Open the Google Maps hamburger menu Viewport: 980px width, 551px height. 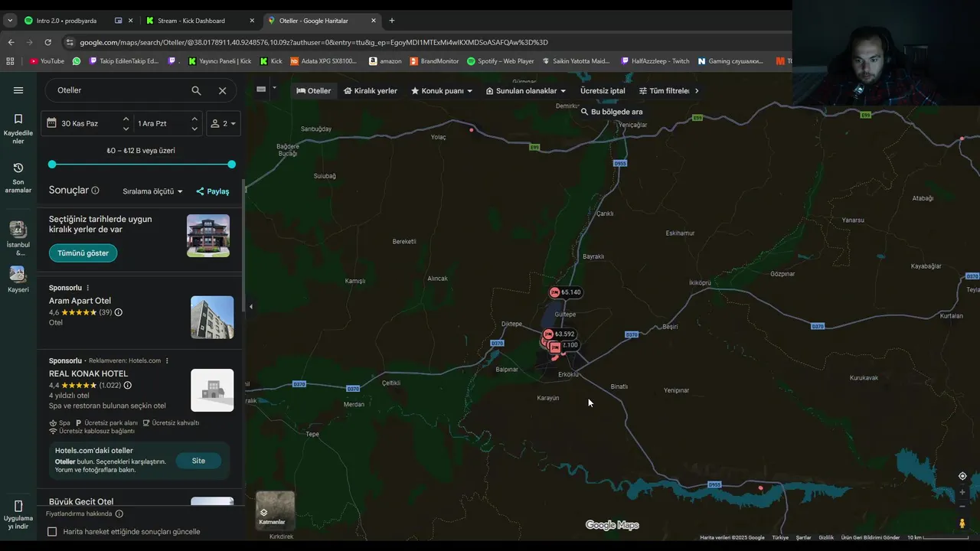(18, 90)
